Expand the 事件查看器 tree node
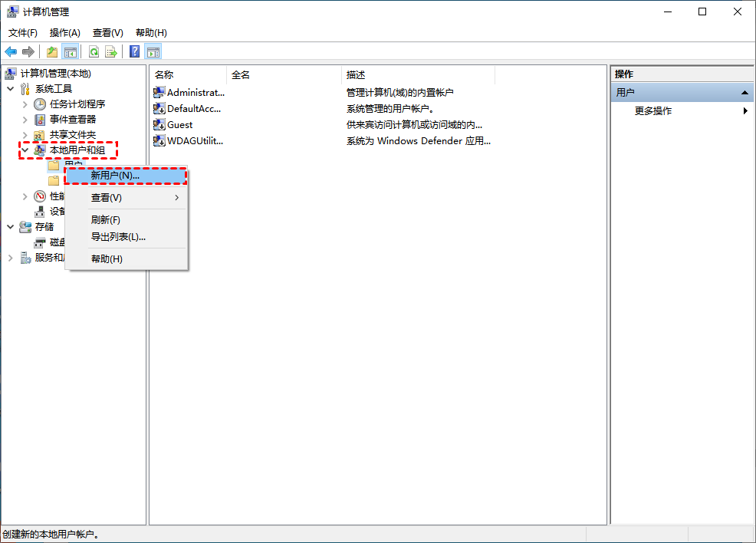756x543 pixels. tap(25, 120)
